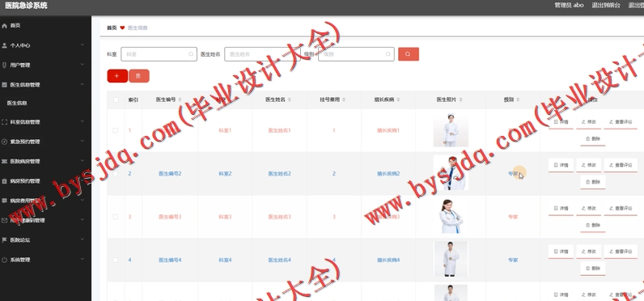Click the person icon beside 个人中心
644x301 pixels.
[5, 45]
